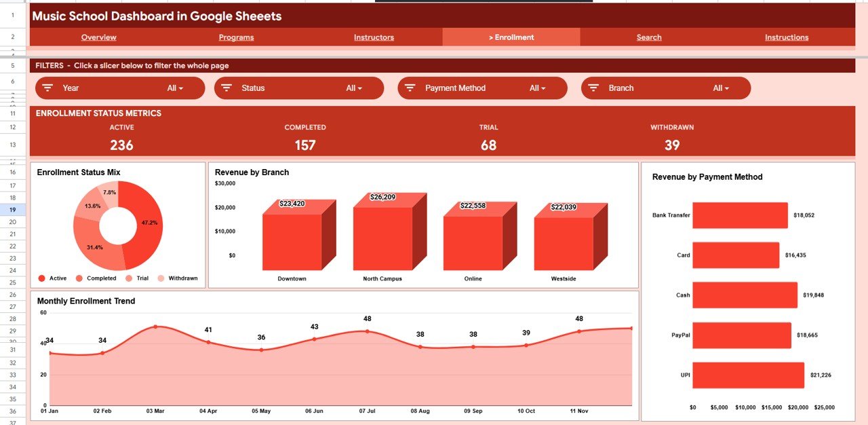Click the 'Revenue by Payment Method' title
868x425 pixels.
[707, 177]
